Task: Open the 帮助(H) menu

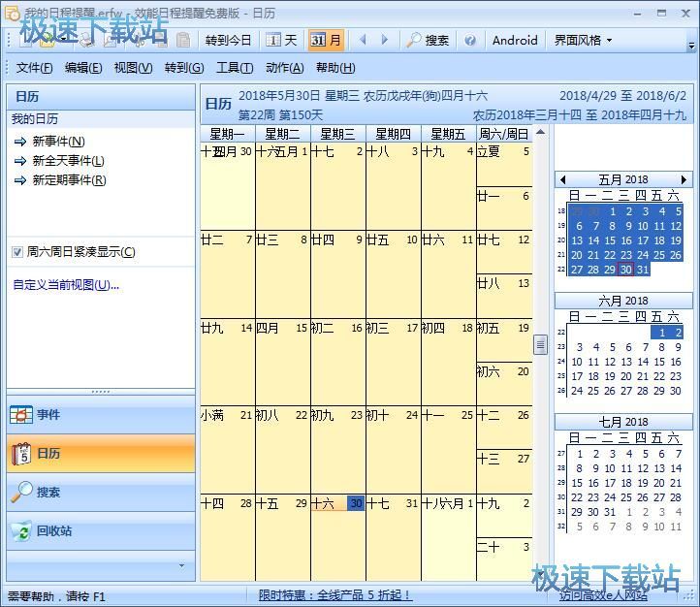Action: pos(335,68)
